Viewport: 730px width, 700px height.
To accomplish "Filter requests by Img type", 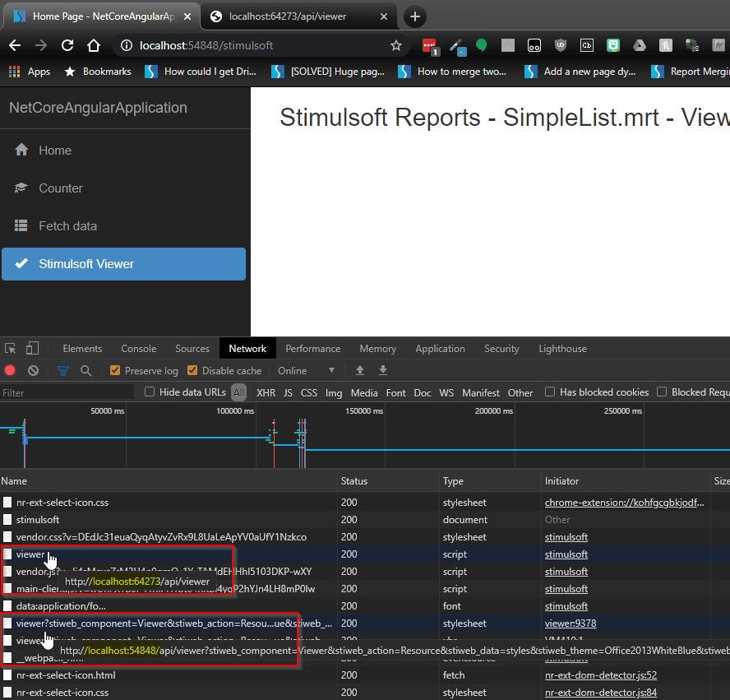I will [333, 392].
